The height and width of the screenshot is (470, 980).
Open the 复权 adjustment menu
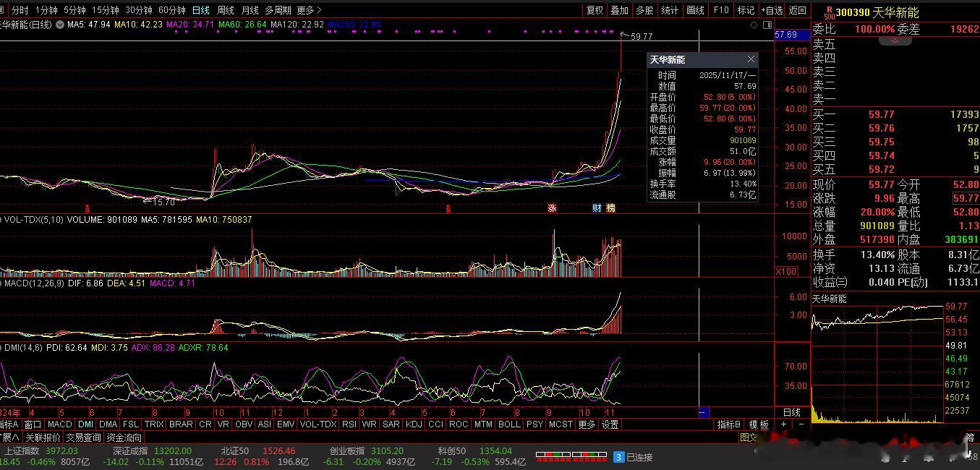[x=595, y=10]
